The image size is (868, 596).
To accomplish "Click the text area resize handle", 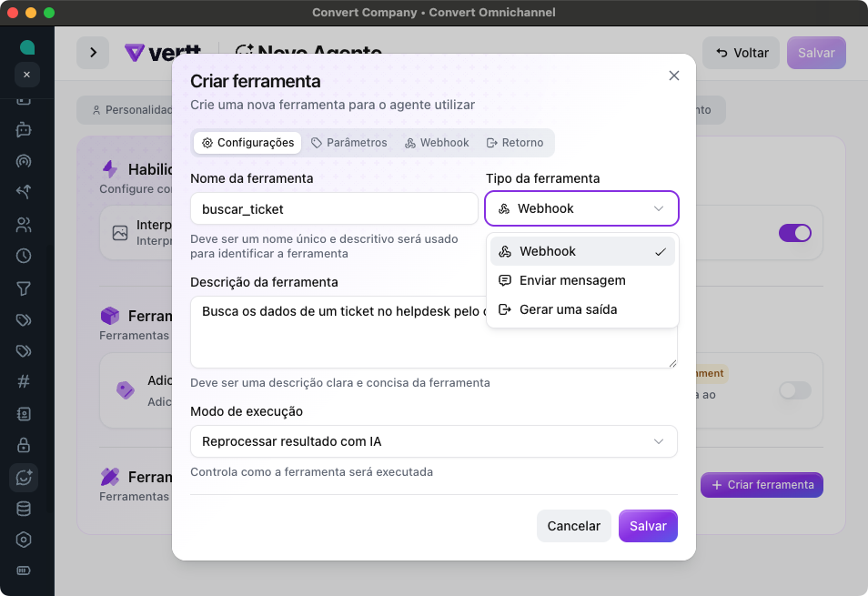I will coord(672,364).
